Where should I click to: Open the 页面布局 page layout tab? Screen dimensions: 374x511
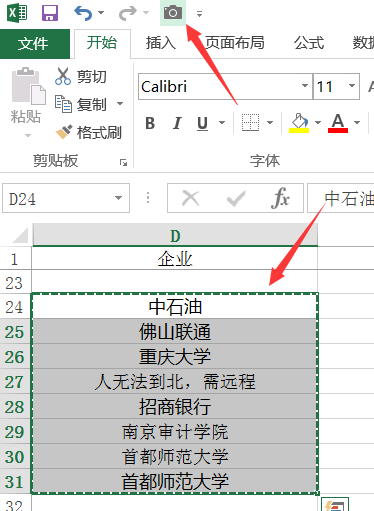[235, 43]
